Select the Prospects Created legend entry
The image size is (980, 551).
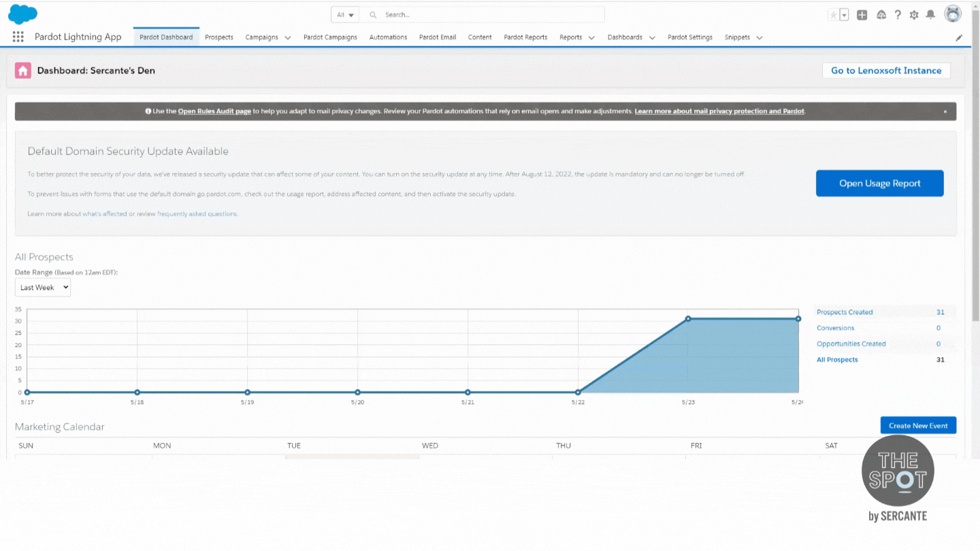tap(845, 312)
